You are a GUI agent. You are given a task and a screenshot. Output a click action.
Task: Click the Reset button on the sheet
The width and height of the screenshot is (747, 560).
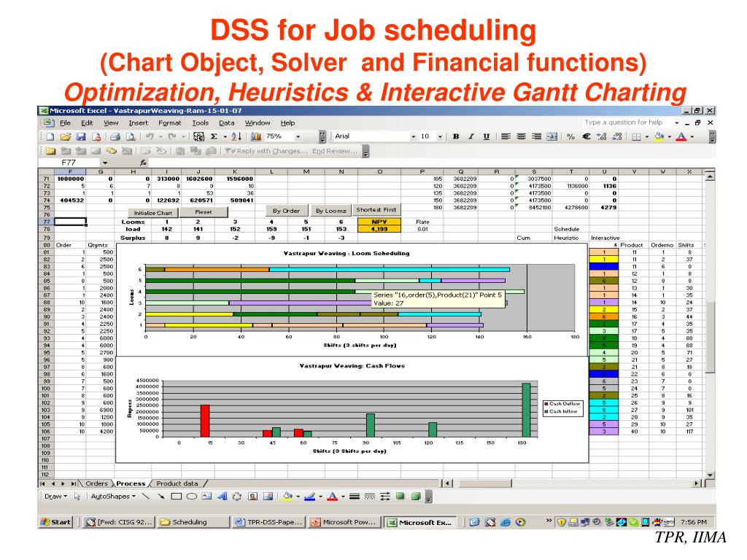pyautogui.click(x=203, y=212)
